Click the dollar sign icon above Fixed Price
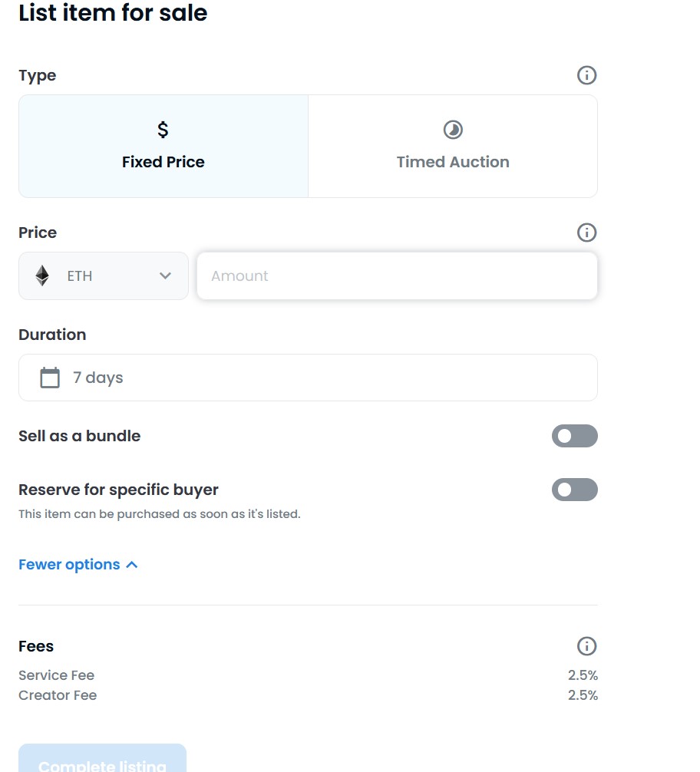Image resolution: width=700 pixels, height=772 pixels. [163, 130]
